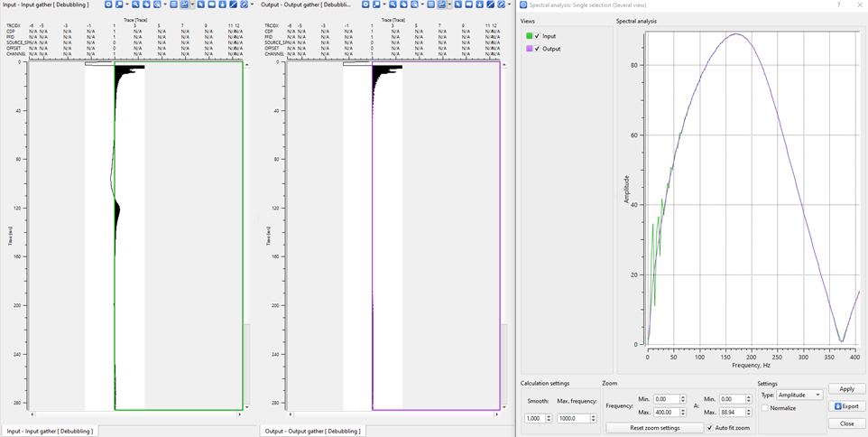Click the Reset zoom settings button
The height and width of the screenshot is (437, 868).
[x=654, y=427]
